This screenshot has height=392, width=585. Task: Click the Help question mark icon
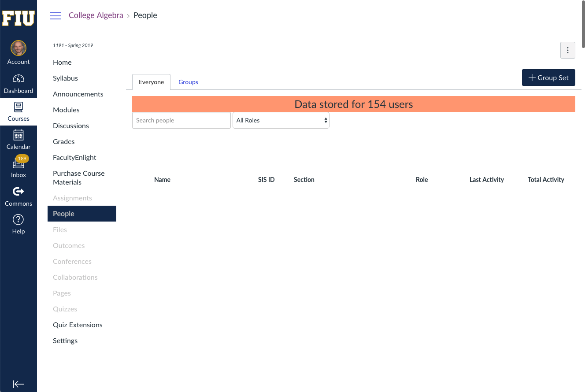pos(19,219)
